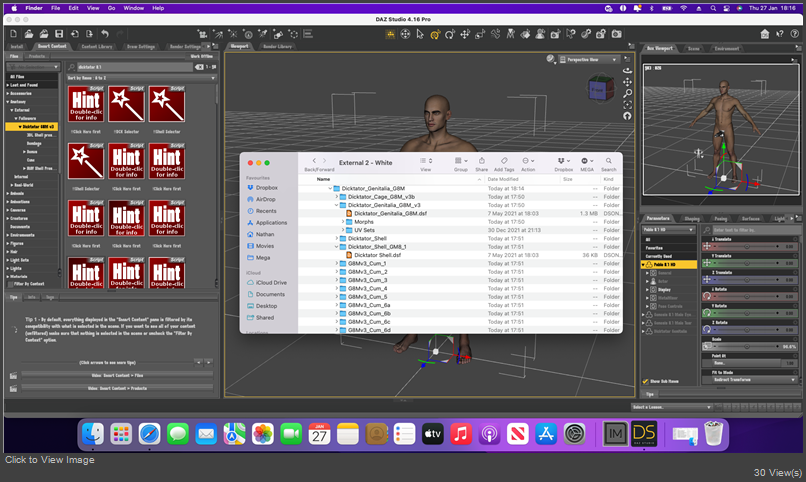Click Video: Smart Content > Products button
The image size is (806, 482).
(117, 388)
